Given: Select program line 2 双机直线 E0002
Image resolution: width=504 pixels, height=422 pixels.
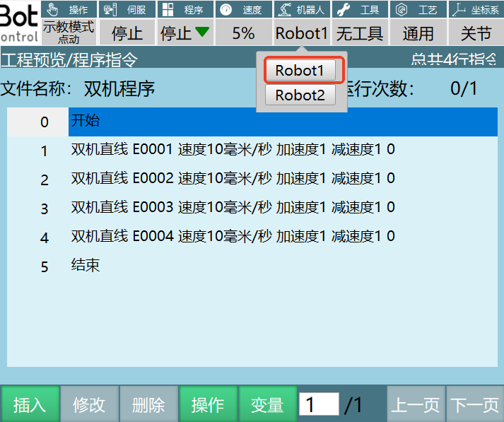Looking at the screenshot, I should [233, 178].
